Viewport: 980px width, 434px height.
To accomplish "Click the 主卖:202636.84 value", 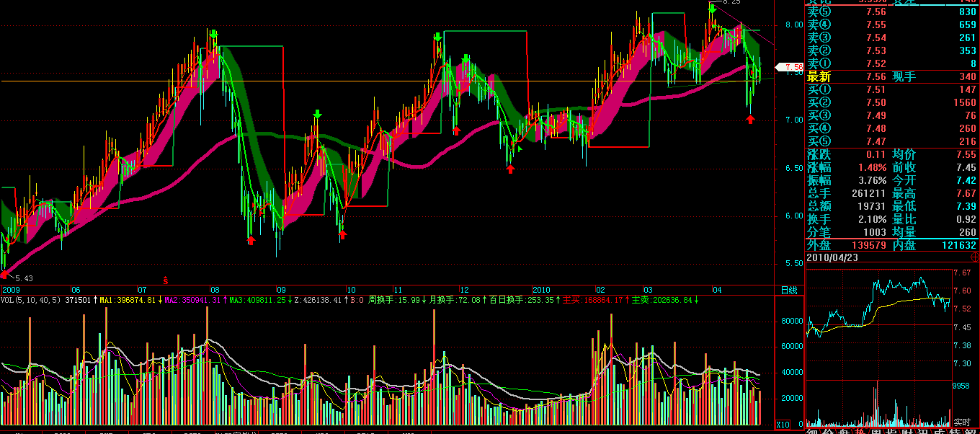I will pos(661,300).
